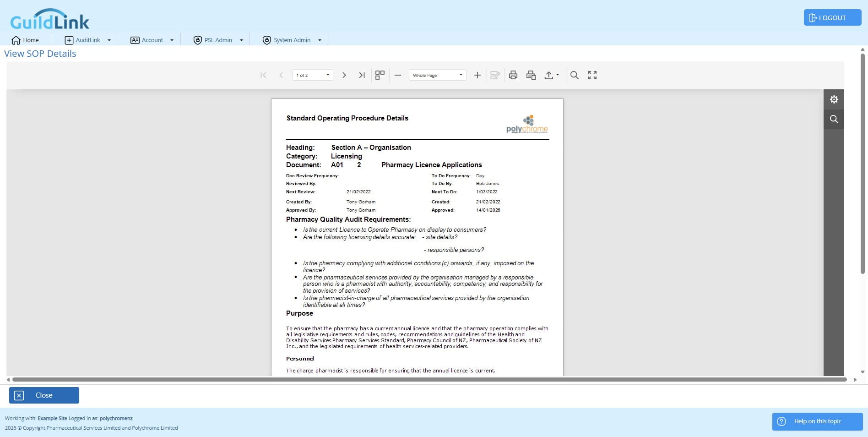Open search panel in right sidebar
This screenshot has height=437, width=868.
coord(834,119)
